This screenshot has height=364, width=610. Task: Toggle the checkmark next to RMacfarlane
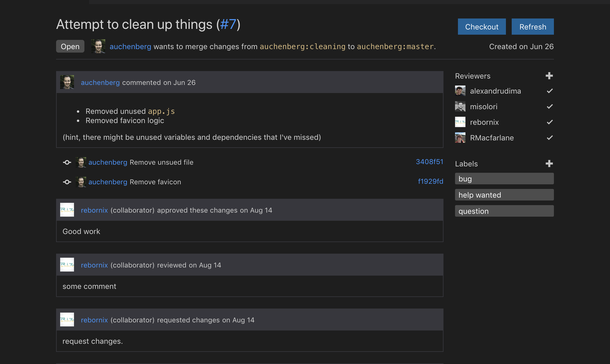point(550,138)
